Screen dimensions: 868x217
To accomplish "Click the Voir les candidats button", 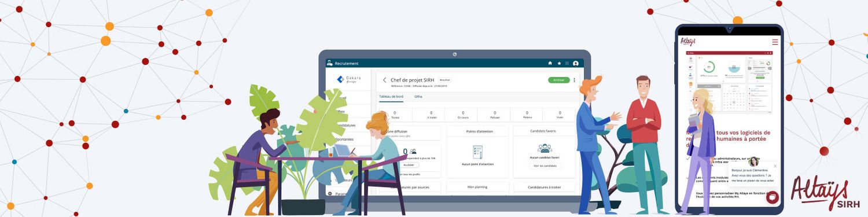I will [545, 166].
